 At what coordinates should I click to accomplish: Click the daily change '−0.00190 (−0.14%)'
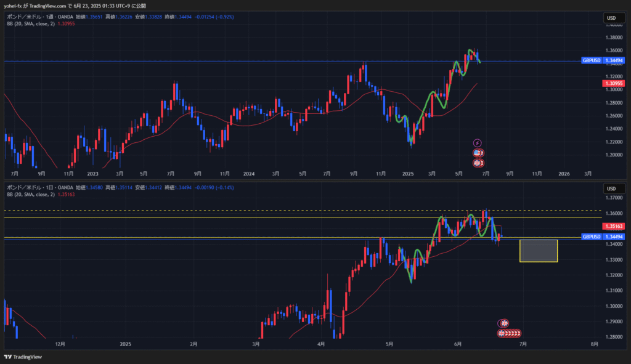(x=214, y=187)
